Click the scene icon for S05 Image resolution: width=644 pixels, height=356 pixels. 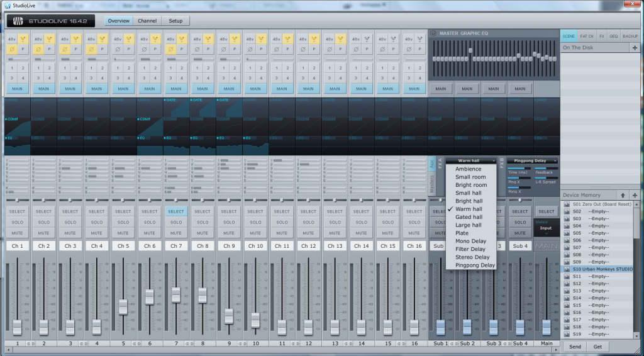click(x=567, y=233)
